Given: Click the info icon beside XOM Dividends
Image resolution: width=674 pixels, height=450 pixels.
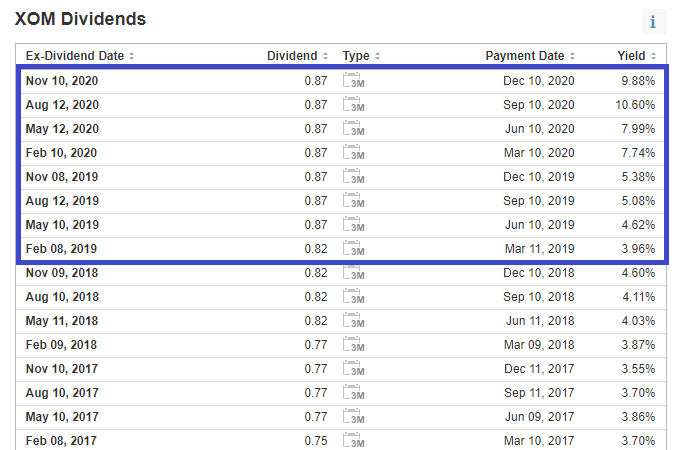Looking at the screenshot, I should 653,21.
